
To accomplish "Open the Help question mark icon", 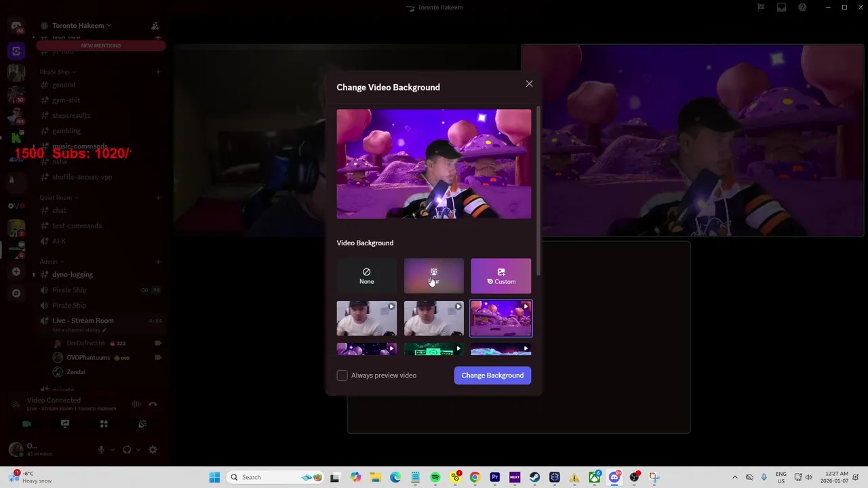I will tap(802, 7).
